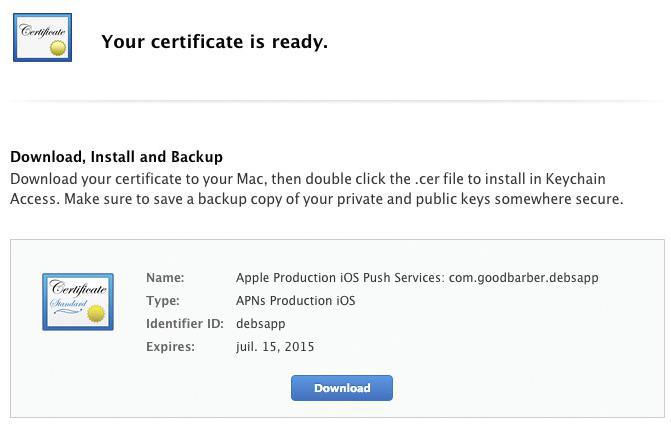
Task: Click the gold seal on the top certificate icon
Action: 57,47
